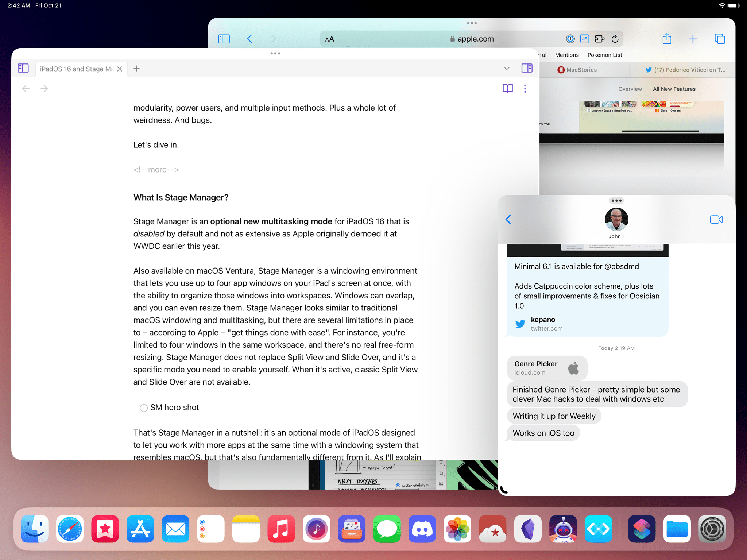Add a new tab in Obsidian
The image size is (747, 560).
pyautogui.click(x=136, y=69)
